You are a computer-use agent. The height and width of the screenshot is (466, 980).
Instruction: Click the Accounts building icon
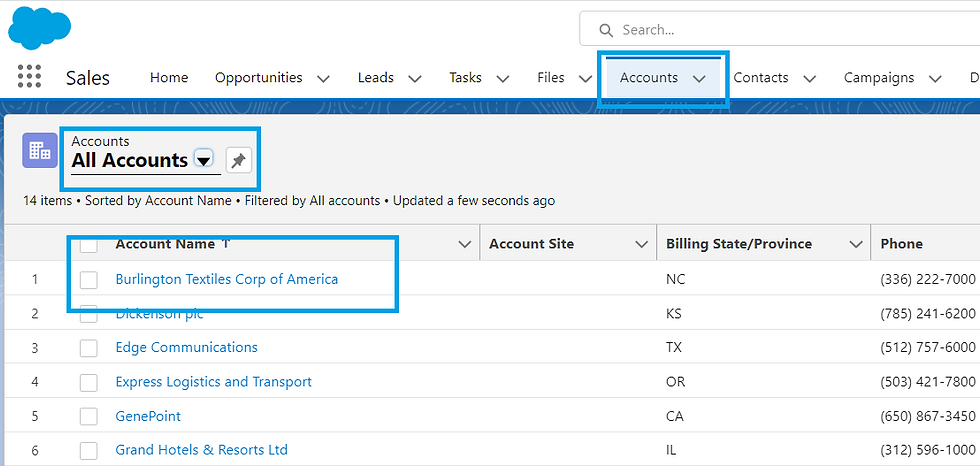[x=40, y=151]
